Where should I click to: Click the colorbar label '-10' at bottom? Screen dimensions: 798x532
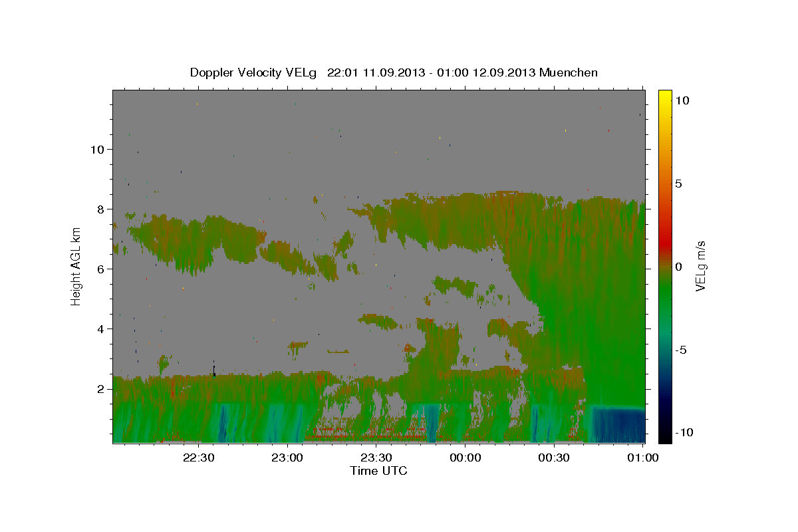[x=684, y=432]
